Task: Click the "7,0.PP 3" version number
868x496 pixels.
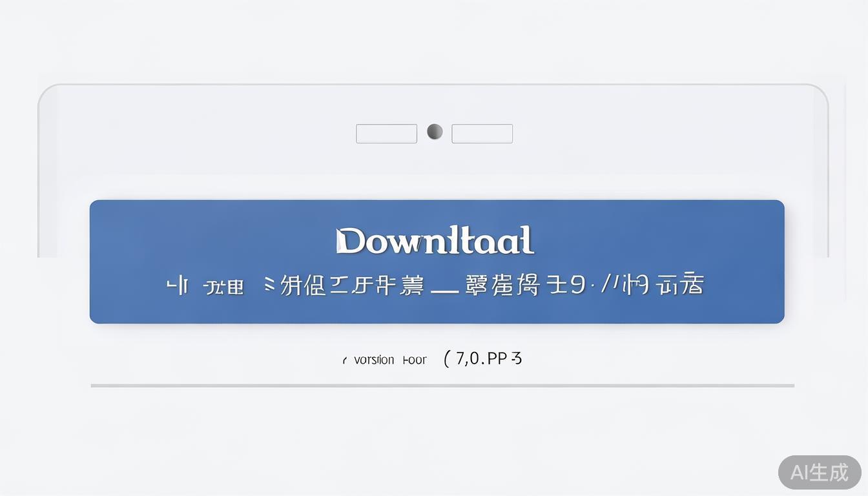Action: click(x=489, y=358)
